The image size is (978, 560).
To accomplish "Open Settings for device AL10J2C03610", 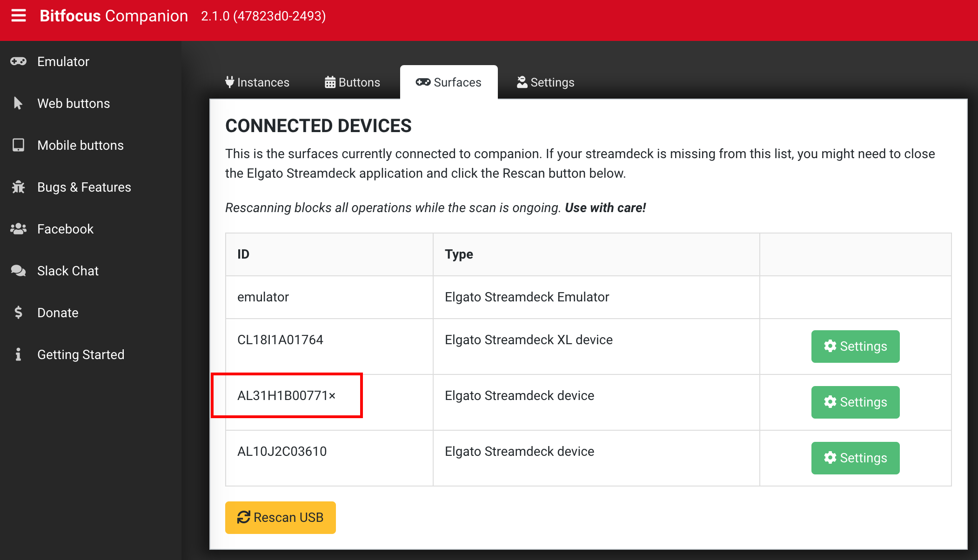I will [x=855, y=458].
